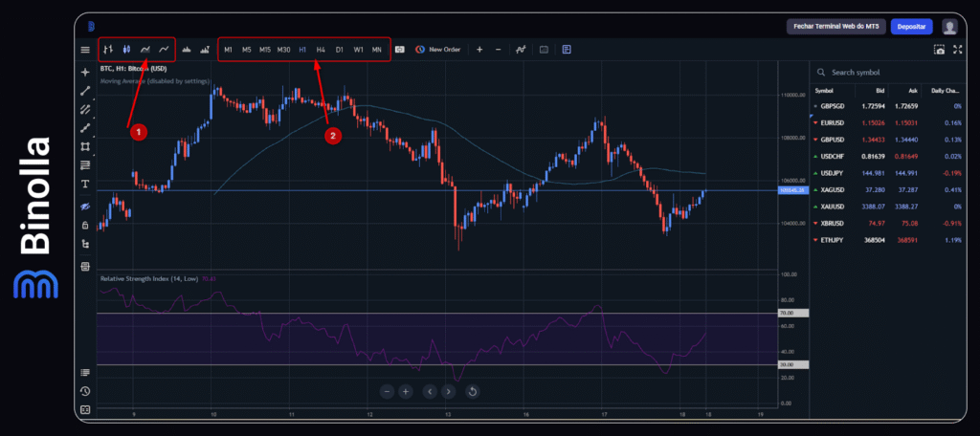Select the candlestick chart type icon
980x436 pixels.
(126, 49)
